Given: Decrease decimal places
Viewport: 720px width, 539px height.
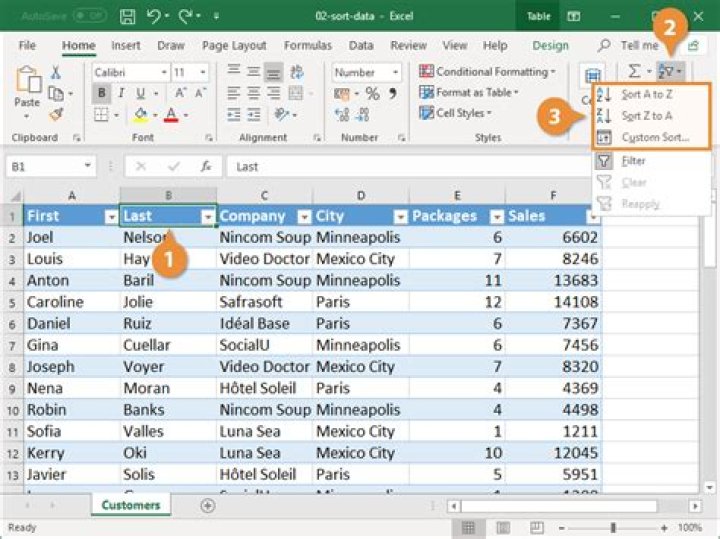Looking at the screenshot, I should [x=362, y=115].
